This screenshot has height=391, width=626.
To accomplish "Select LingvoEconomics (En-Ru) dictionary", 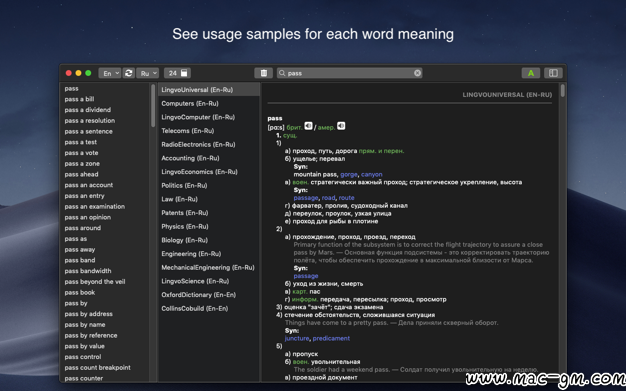I will [209, 172].
